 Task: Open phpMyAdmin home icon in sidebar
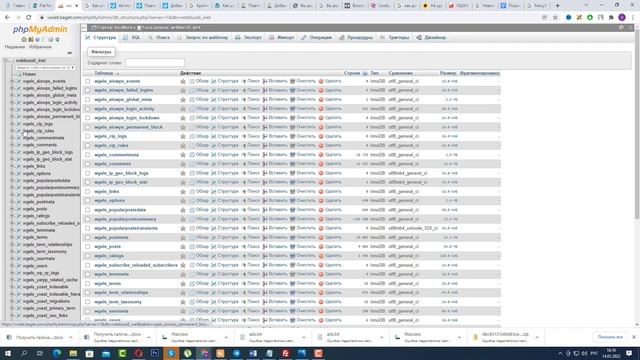(x=24, y=40)
